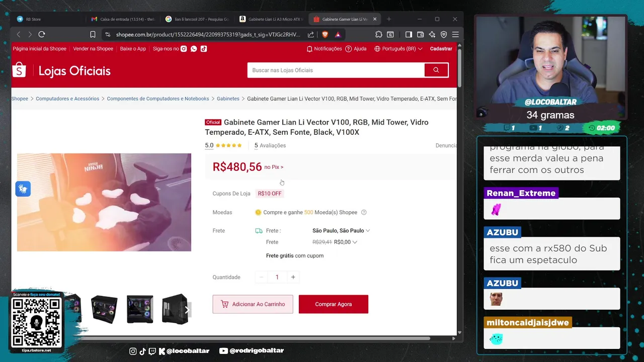
Task: Share this page via the share icon
Action: (x=311, y=34)
